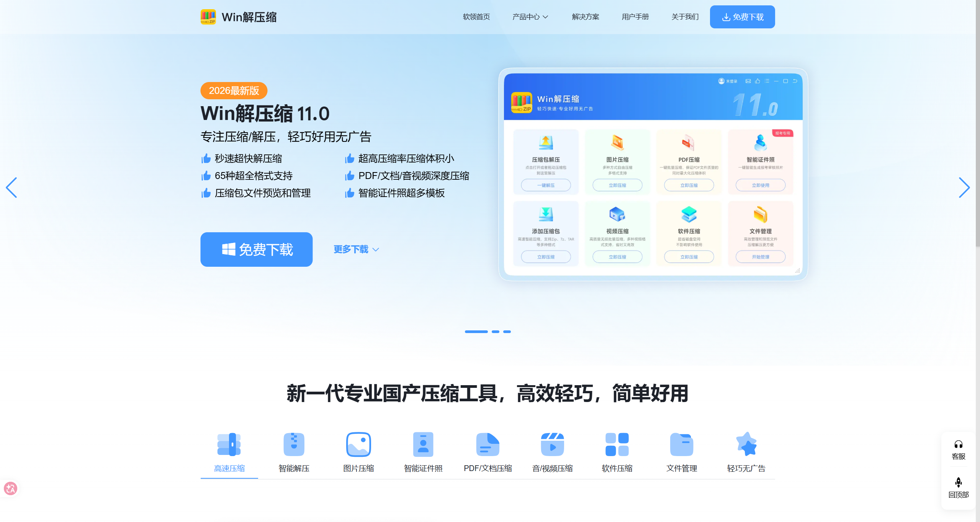Expand the 产品中心 dropdown menu
This screenshot has width=980, height=522.
(530, 17)
